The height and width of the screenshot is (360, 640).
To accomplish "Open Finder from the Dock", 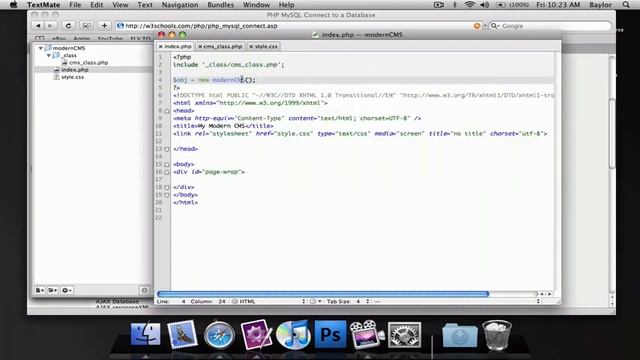I will click(145, 334).
